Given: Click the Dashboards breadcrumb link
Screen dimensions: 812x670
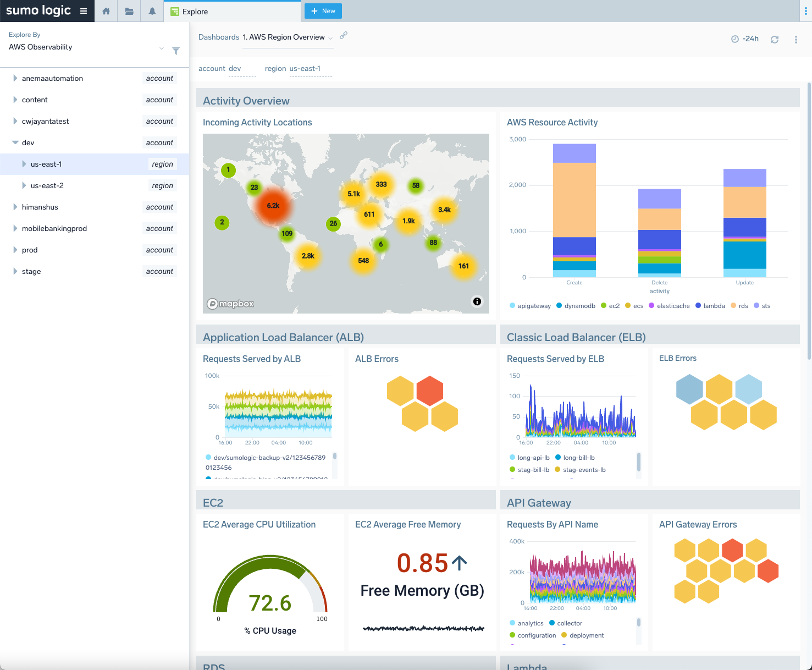Looking at the screenshot, I should 219,37.
